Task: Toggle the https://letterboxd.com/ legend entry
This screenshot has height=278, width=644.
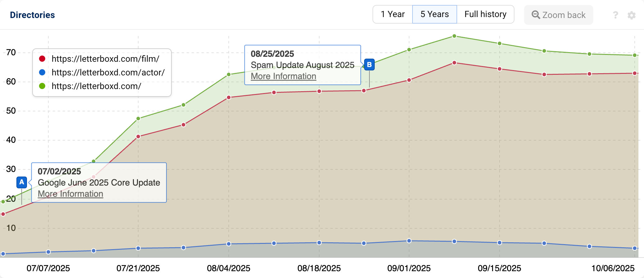Action: pos(96,86)
